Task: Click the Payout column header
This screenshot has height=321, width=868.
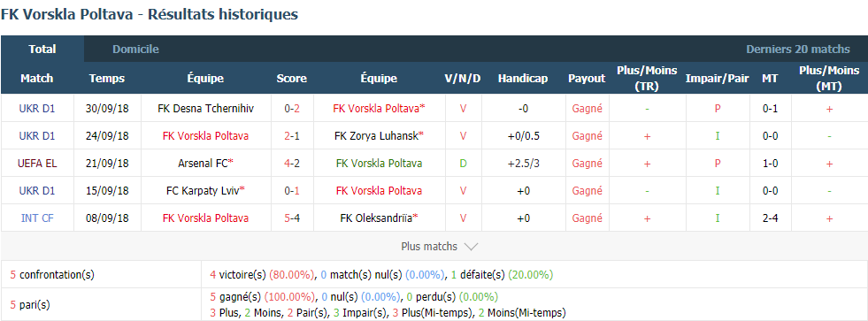Action: [x=587, y=79]
